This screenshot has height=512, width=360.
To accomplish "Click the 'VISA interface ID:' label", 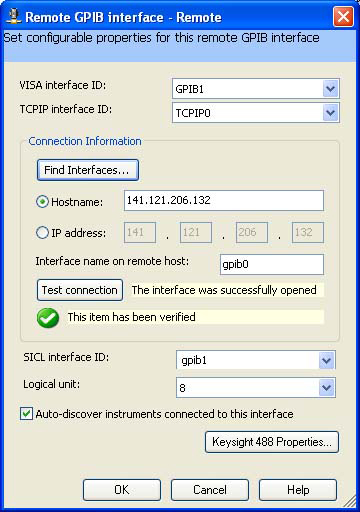I will point(63,85).
